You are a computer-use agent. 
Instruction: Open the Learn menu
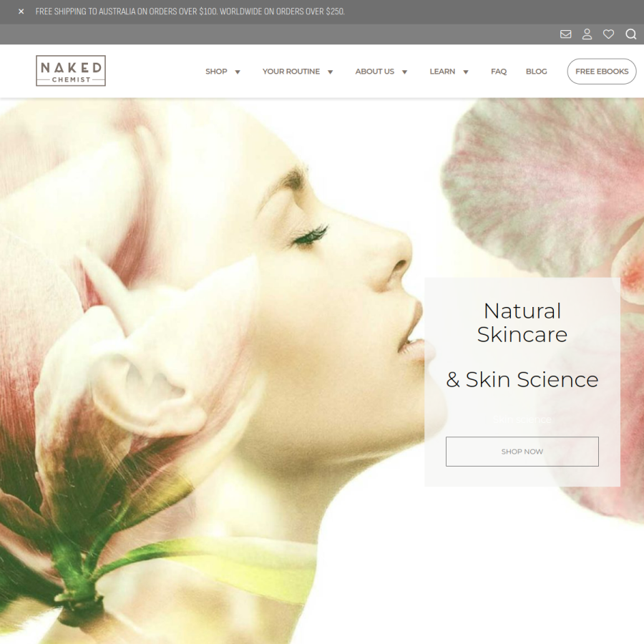tap(442, 72)
